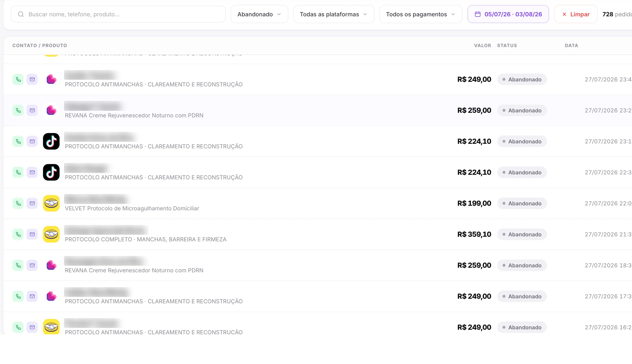Click phone icon in 17:3 order row

click(x=18, y=296)
